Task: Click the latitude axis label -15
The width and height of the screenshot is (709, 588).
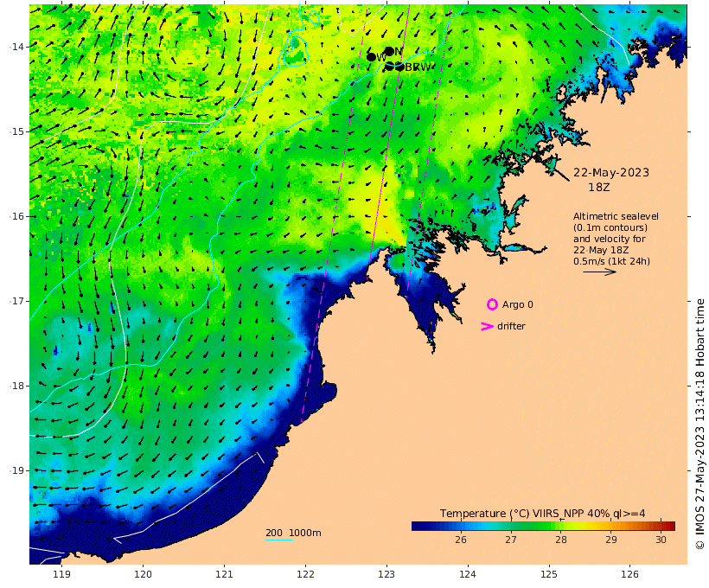Action: click(x=17, y=131)
